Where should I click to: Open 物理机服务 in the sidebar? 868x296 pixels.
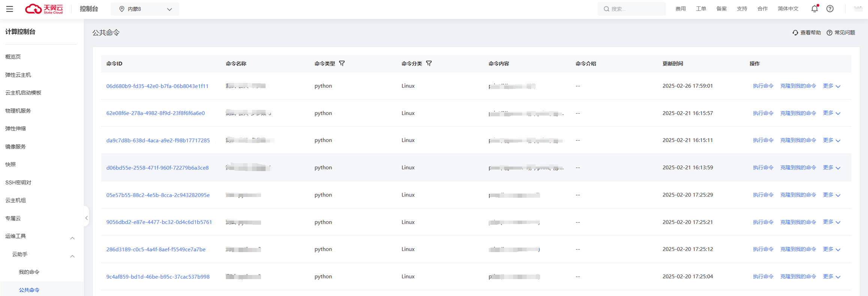[18, 111]
